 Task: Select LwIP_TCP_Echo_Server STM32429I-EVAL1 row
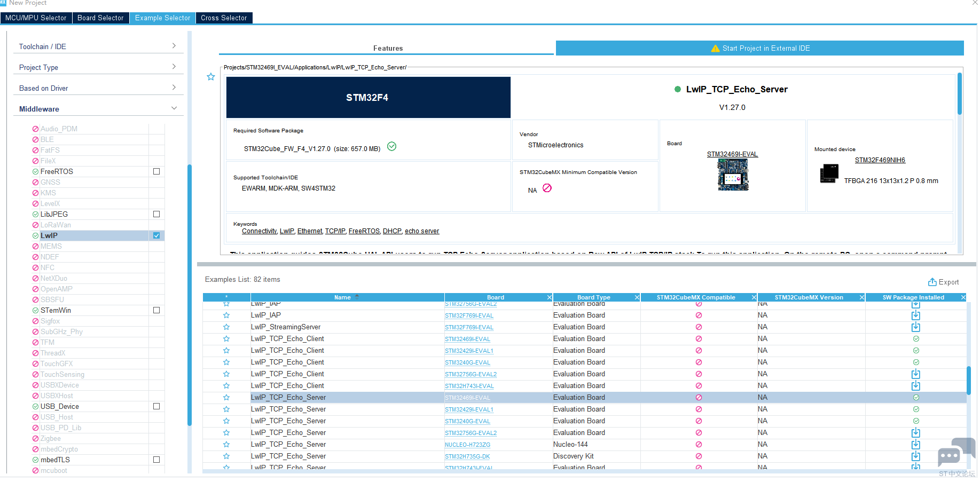pos(584,409)
